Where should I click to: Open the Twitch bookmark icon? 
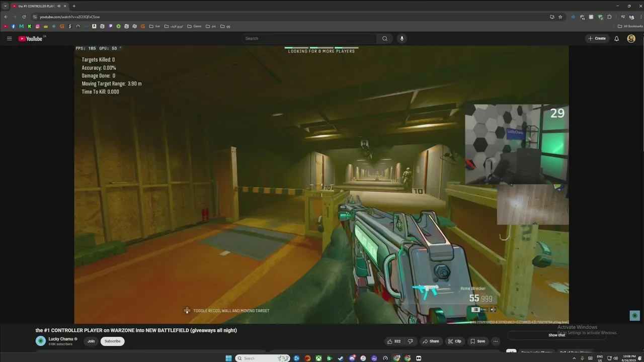pyautogui.click(x=110, y=26)
